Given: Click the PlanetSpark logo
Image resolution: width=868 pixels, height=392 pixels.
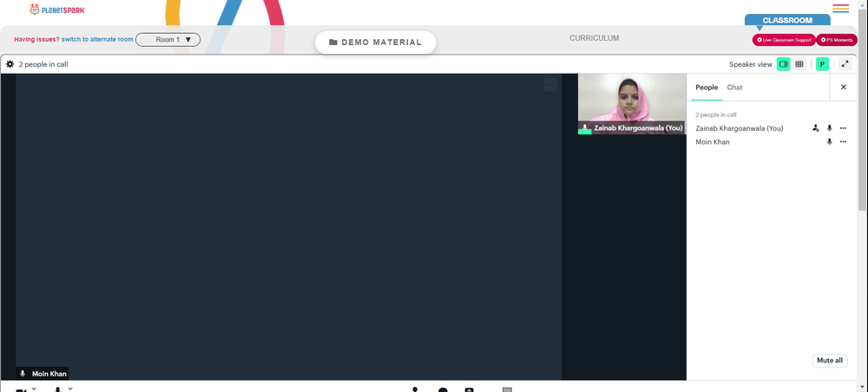Looking at the screenshot, I should point(57,10).
